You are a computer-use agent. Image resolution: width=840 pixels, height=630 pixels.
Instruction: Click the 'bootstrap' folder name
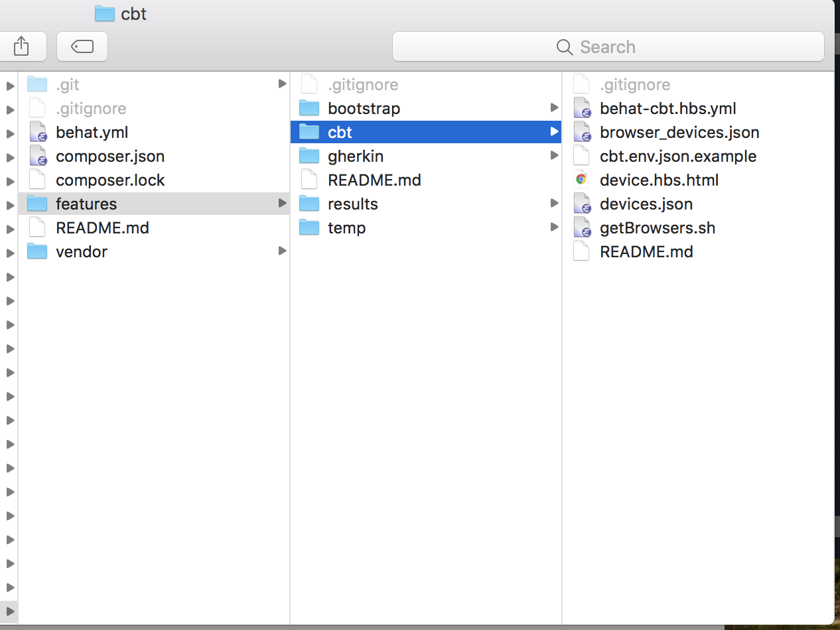364,109
